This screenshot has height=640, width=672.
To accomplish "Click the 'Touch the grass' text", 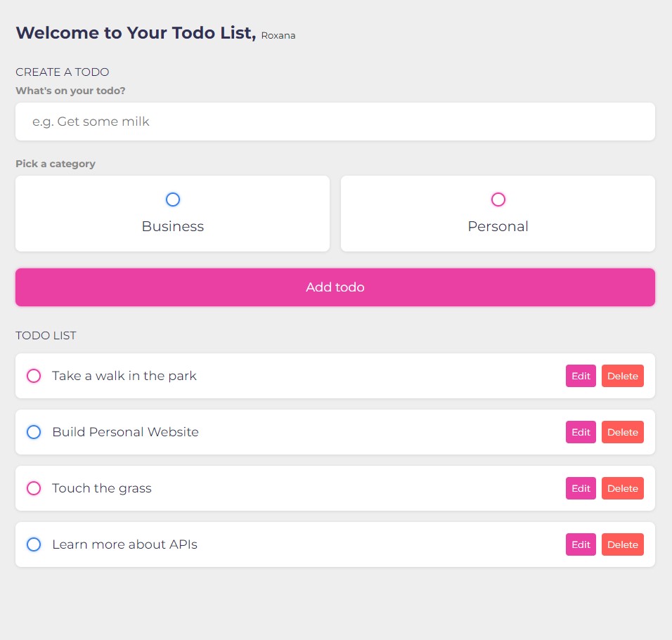I will tap(101, 488).
